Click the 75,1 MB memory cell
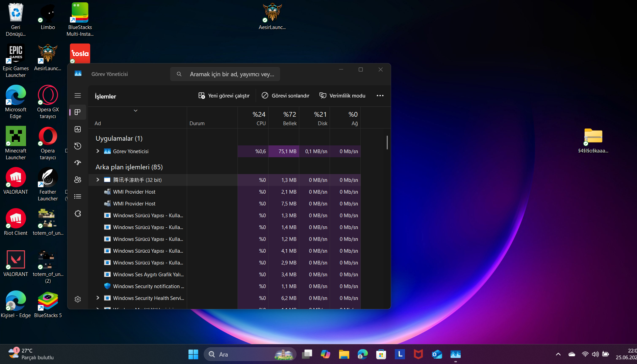637x364 pixels. [284, 151]
